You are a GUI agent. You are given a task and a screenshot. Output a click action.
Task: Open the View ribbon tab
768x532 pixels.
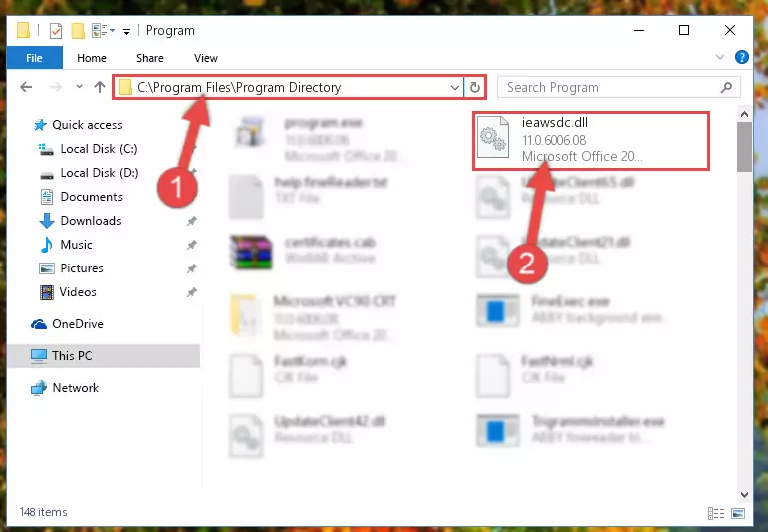(x=205, y=58)
